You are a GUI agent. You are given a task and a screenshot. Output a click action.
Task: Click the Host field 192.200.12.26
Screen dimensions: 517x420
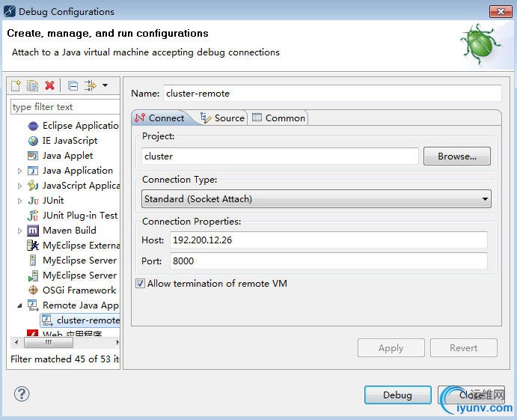pyautogui.click(x=328, y=240)
